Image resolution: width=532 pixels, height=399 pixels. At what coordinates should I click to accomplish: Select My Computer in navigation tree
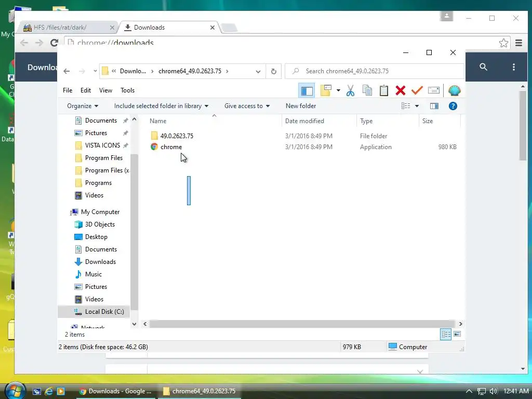point(100,212)
